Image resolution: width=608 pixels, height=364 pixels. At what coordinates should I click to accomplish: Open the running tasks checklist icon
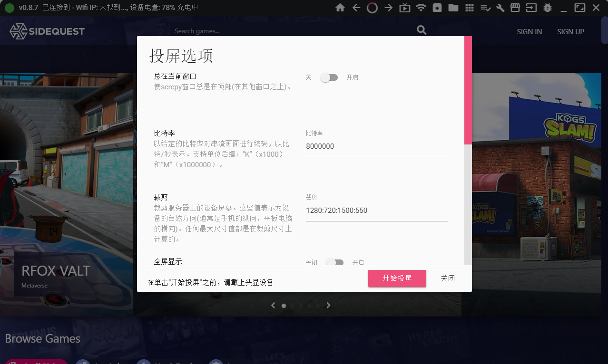click(x=485, y=8)
